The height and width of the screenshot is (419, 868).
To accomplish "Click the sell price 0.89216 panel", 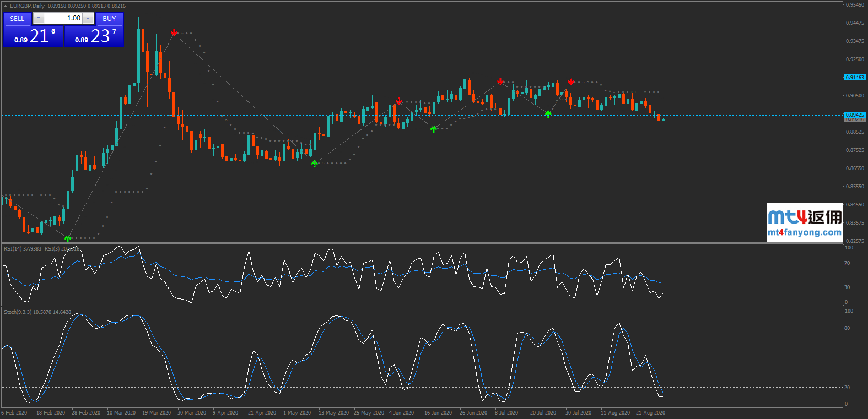I will pyautogui.click(x=33, y=36).
